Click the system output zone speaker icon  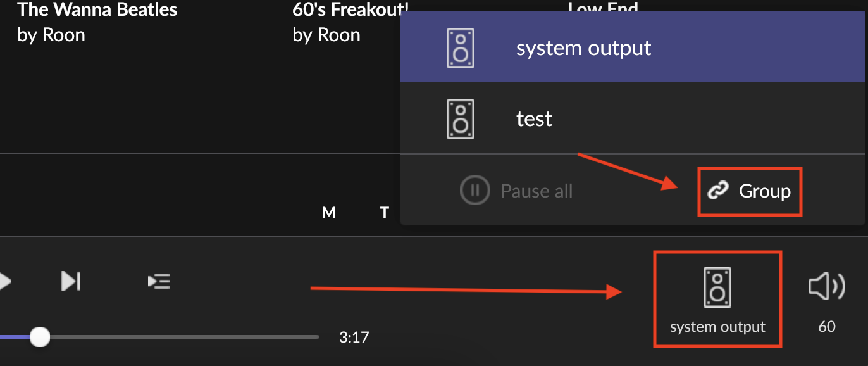717,287
